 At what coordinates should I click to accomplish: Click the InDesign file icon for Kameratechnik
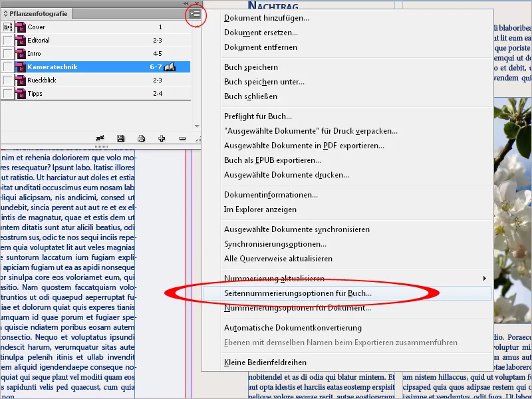pyautogui.click(x=21, y=67)
